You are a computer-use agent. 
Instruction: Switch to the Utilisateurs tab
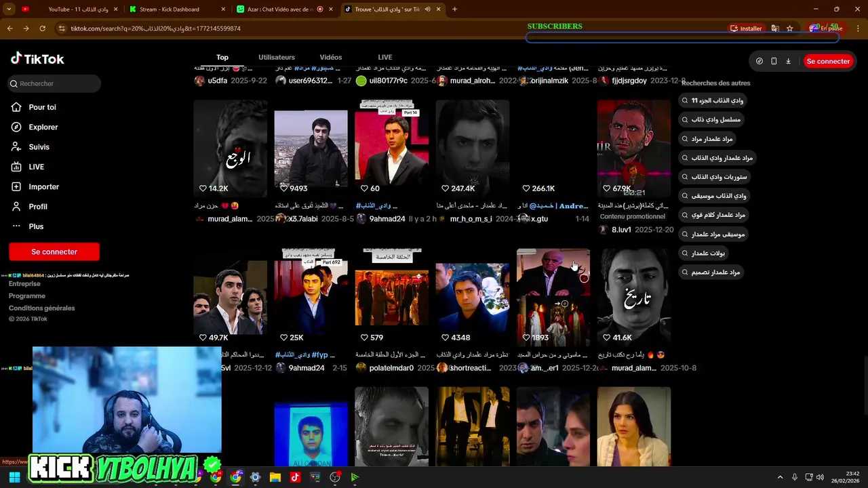click(x=277, y=57)
